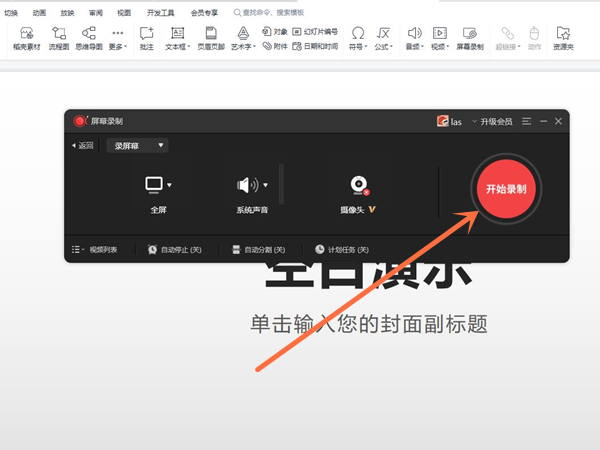The width and height of the screenshot is (600, 450).
Task: Enable the 摄像头 webcam icon
Action: click(x=358, y=185)
